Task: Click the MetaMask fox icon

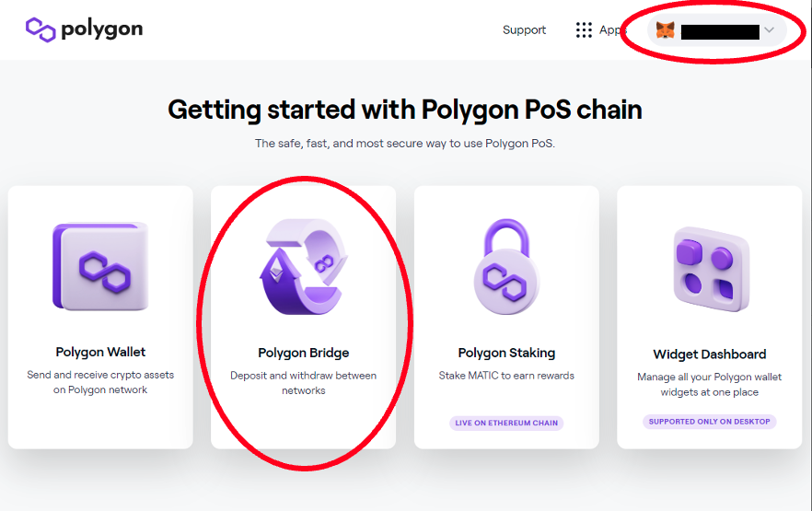Action: tap(665, 30)
